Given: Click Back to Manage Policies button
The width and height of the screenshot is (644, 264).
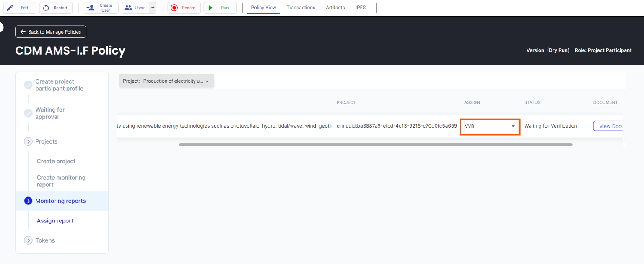Looking at the screenshot, I should point(51,32).
